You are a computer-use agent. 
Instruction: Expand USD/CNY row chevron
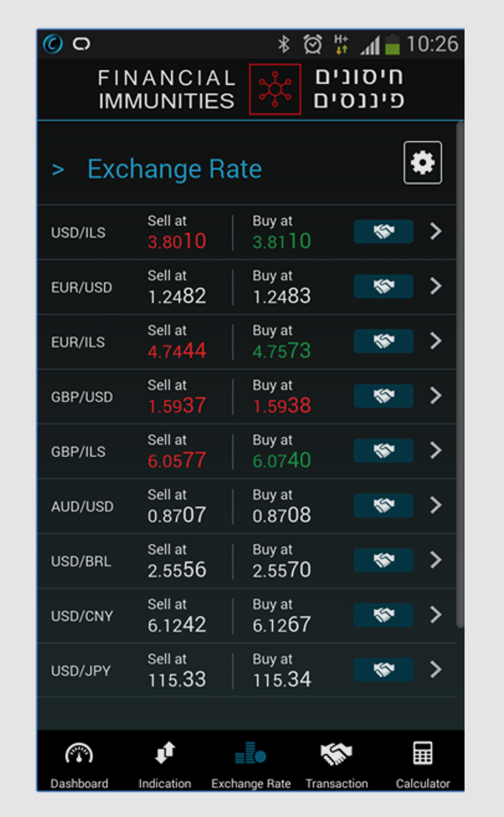click(435, 614)
